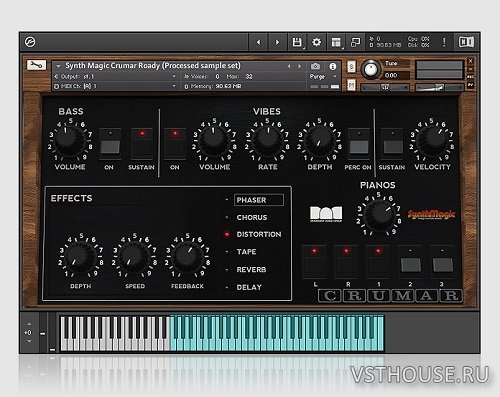Select next preset small right arrow
Screen dimensions: 500x397
(299, 66)
